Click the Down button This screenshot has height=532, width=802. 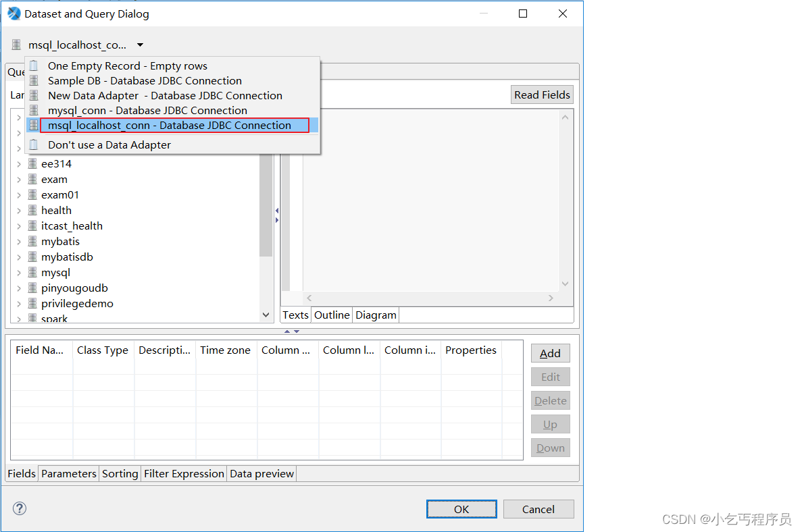click(551, 448)
